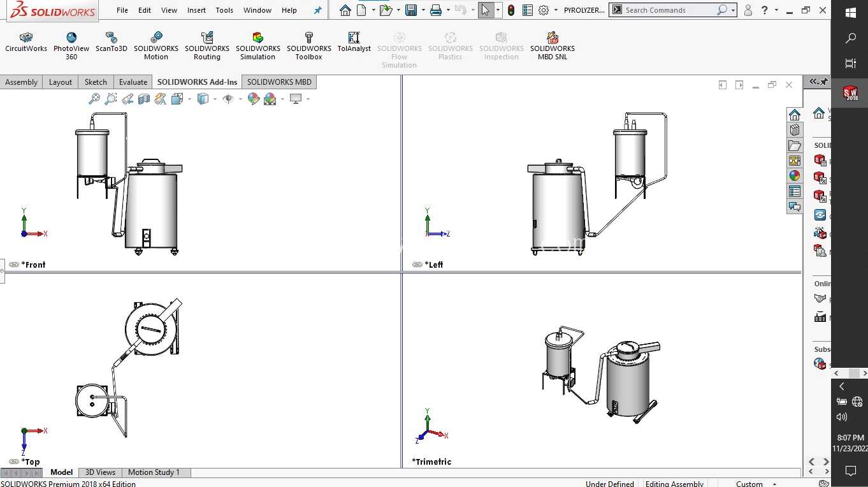Activate SOLIDWORKS Simulation add-in

click(258, 47)
